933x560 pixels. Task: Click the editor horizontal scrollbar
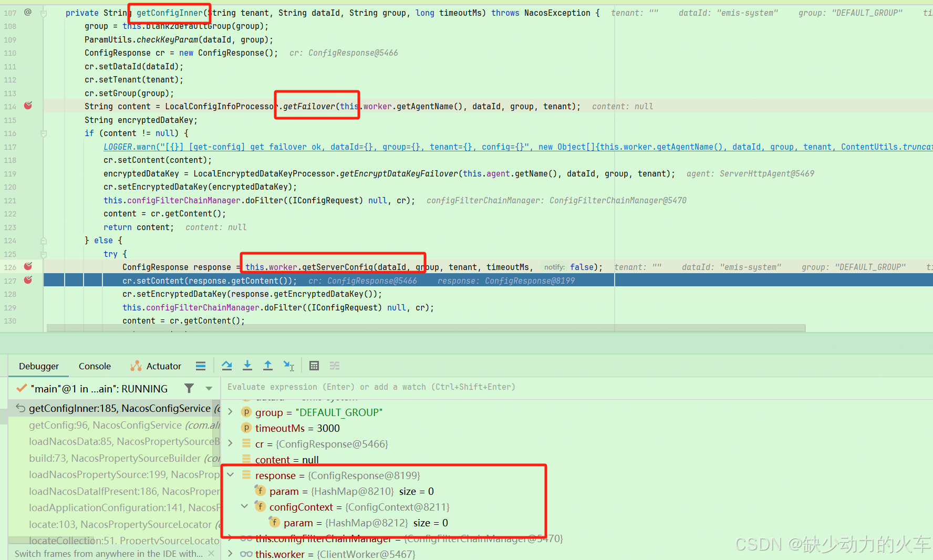point(426,328)
